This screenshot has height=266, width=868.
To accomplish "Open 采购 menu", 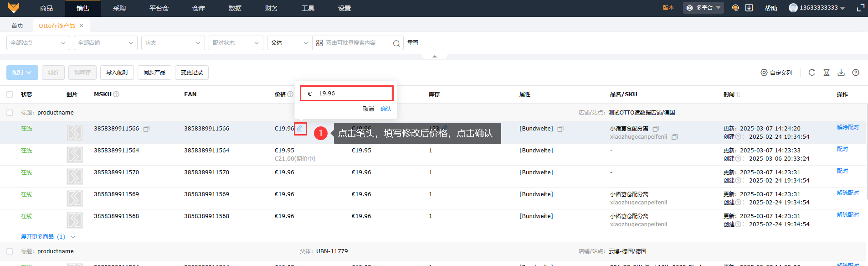I will coord(119,8).
